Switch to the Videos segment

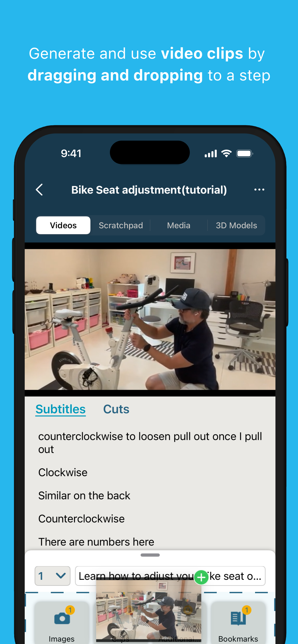point(63,225)
